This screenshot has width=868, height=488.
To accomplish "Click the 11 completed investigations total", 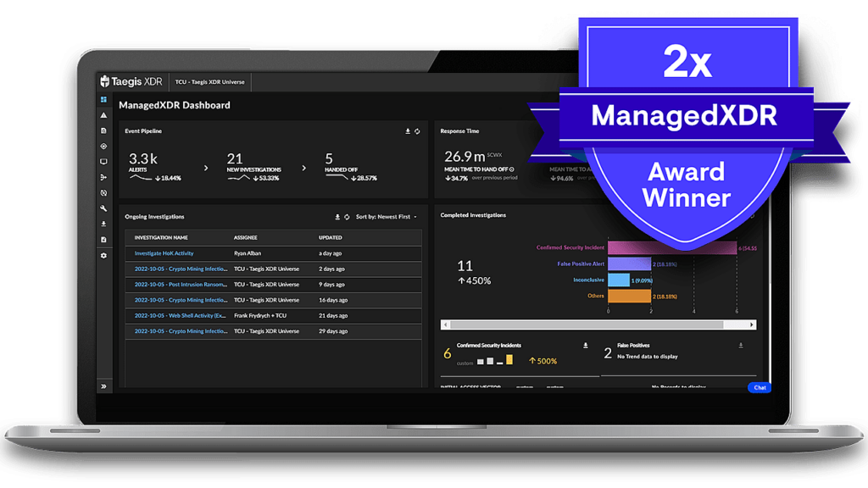I will [x=465, y=266].
